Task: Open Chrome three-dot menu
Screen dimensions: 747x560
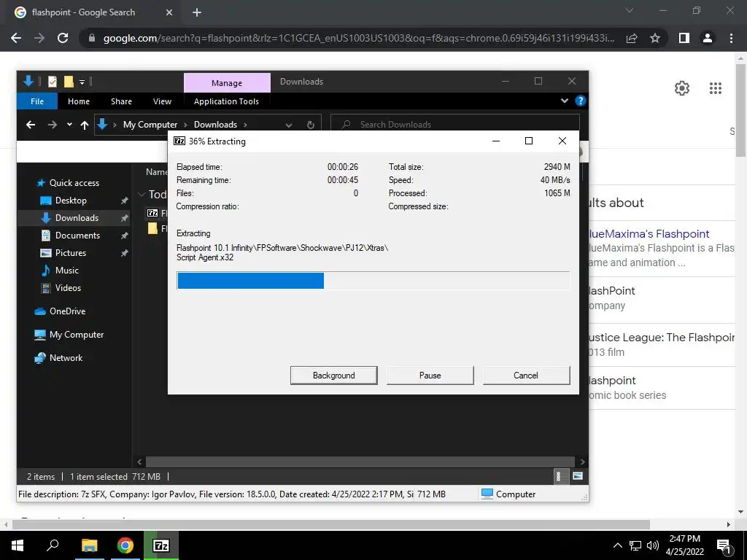Action: pyautogui.click(x=731, y=38)
